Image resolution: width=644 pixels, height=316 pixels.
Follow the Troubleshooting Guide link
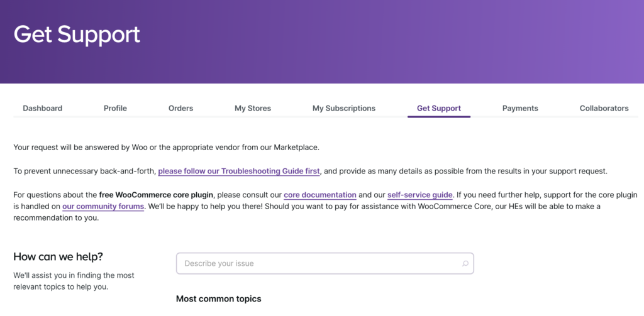coord(239,171)
